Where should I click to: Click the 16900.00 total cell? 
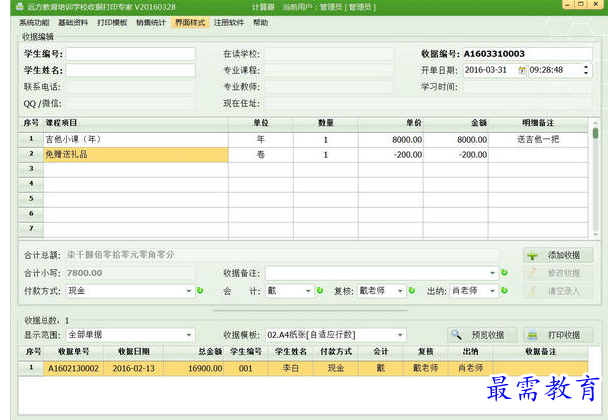[x=193, y=368]
